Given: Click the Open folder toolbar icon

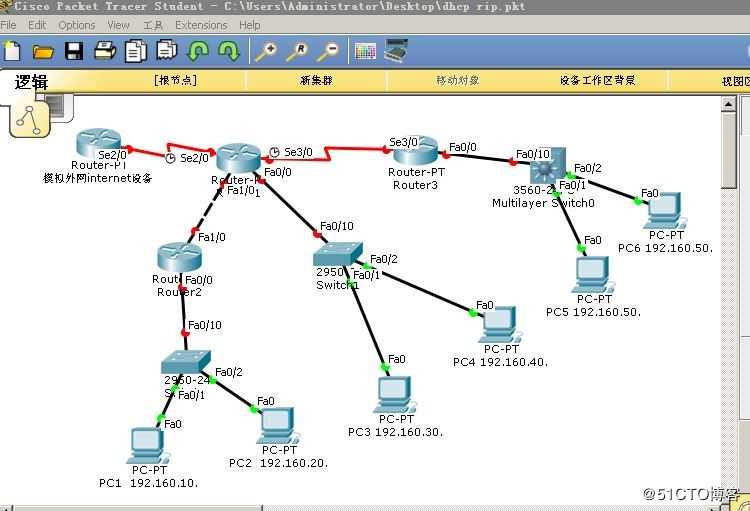Looking at the screenshot, I should (43, 52).
